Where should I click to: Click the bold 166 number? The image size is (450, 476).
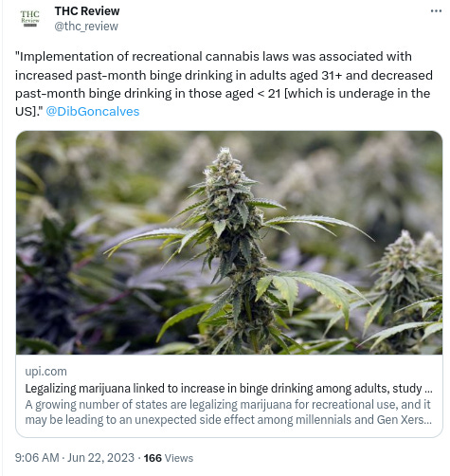pyautogui.click(x=153, y=458)
